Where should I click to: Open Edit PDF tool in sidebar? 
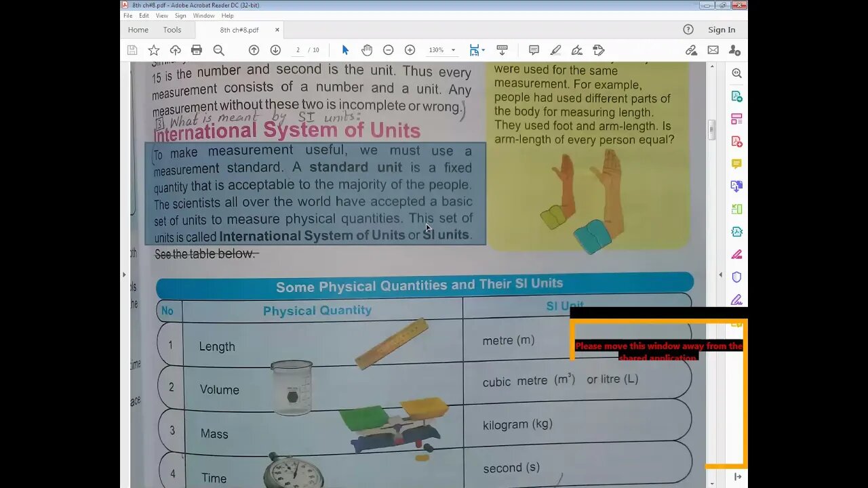click(736, 119)
